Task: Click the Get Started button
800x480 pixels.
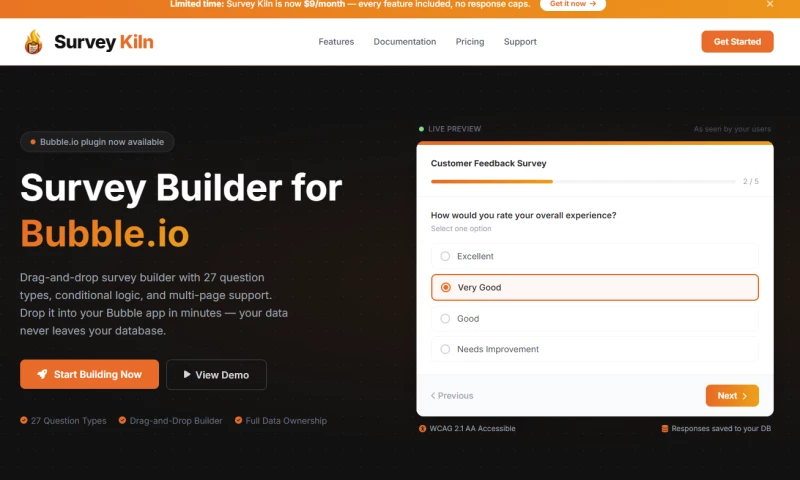Action: pos(737,42)
